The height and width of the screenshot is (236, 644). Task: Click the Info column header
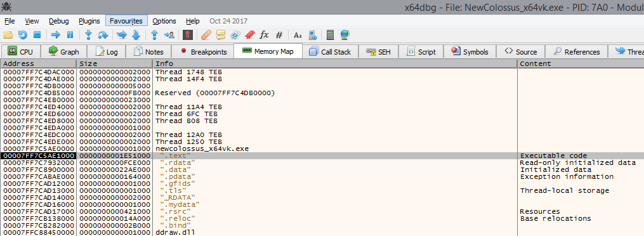[335, 63]
